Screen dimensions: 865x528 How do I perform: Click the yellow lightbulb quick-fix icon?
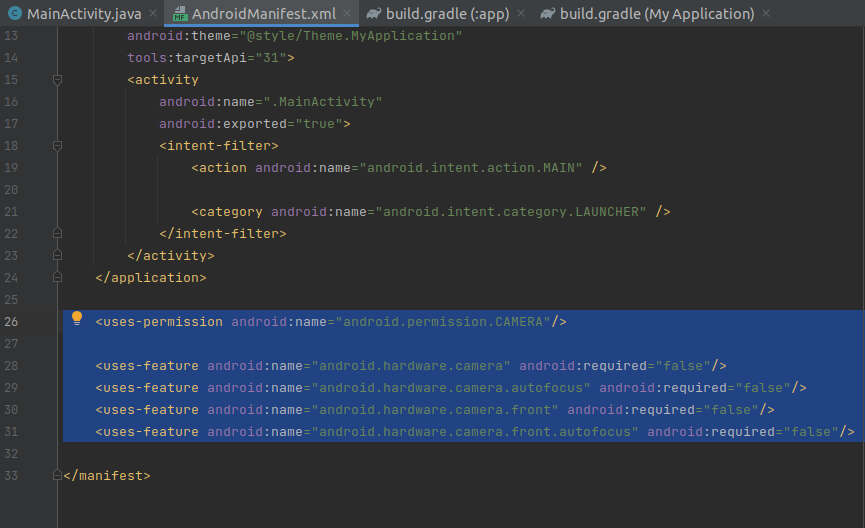77,319
